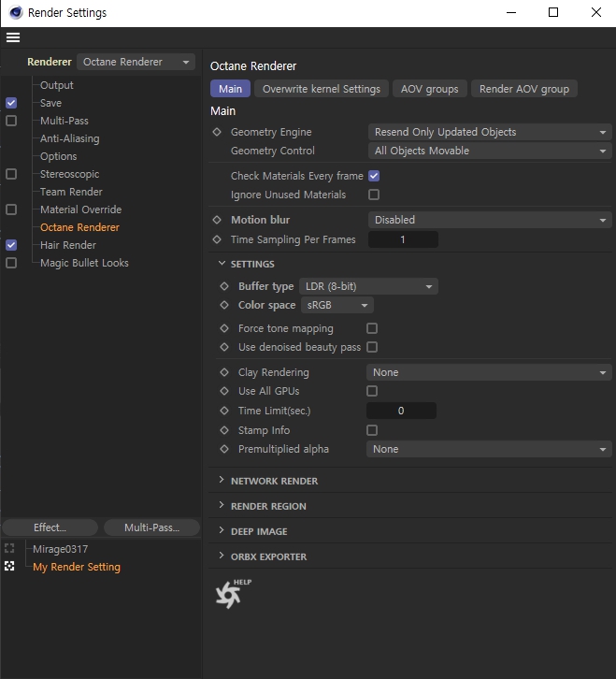Click the Multi-Pass... button
The width and height of the screenshot is (616, 679).
click(x=152, y=527)
